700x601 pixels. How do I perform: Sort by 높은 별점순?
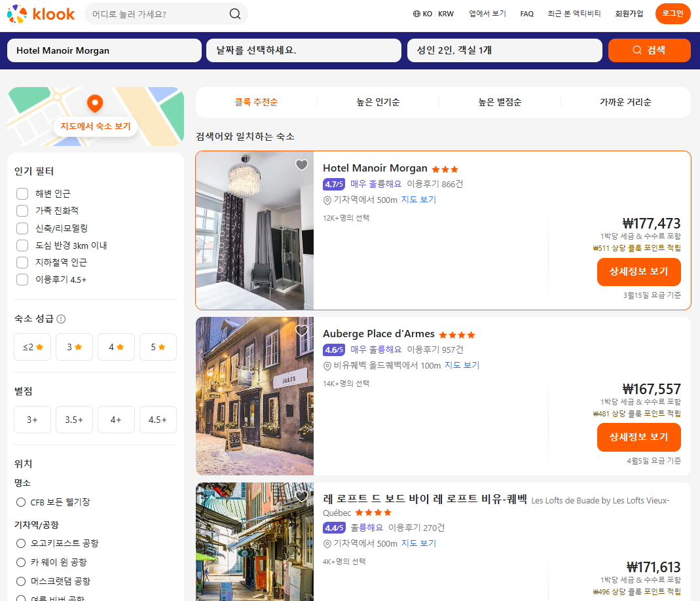[x=500, y=102]
